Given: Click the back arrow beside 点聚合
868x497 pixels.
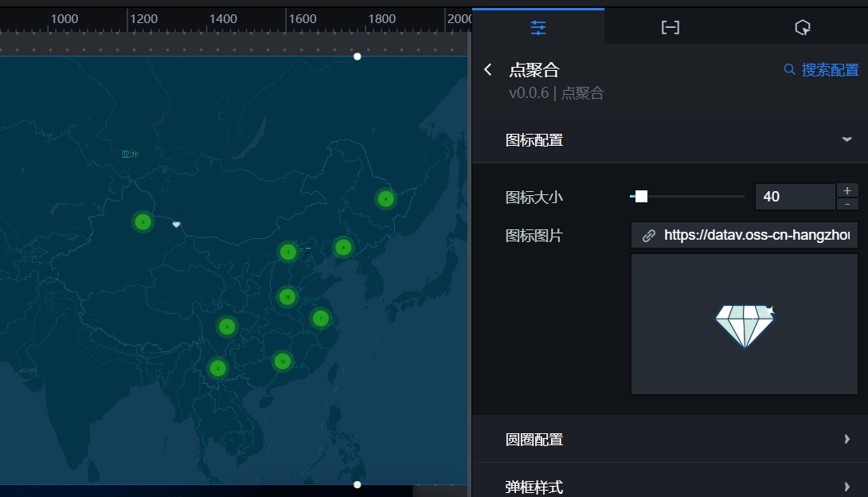Looking at the screenshot, I should [488, 69].
